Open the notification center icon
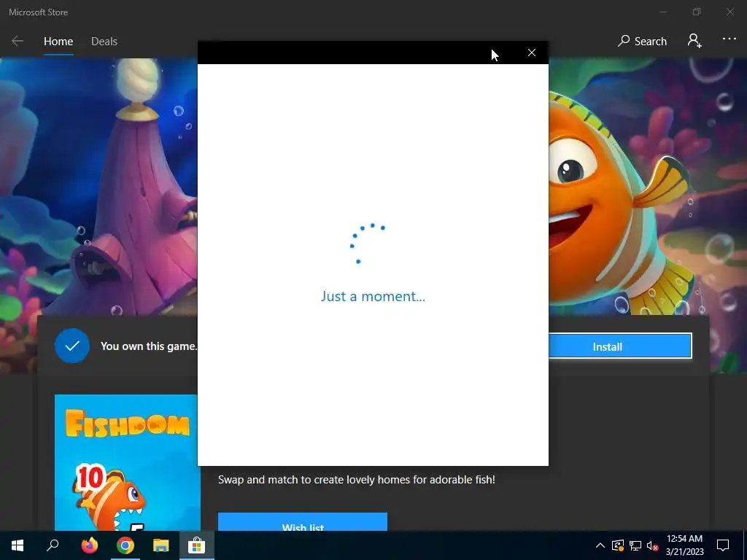747x560 pixels. (723, 545)
